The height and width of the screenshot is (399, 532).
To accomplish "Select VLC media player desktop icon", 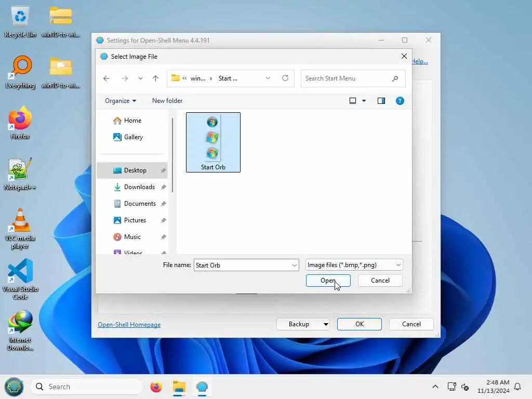I will click(20, 229).
